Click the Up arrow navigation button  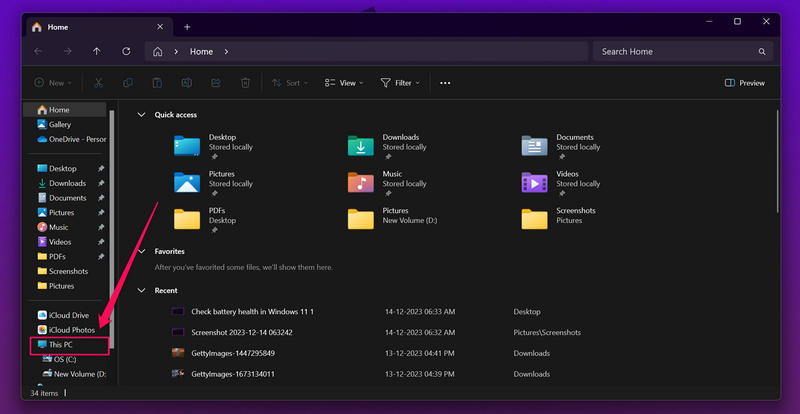point(96,51)
